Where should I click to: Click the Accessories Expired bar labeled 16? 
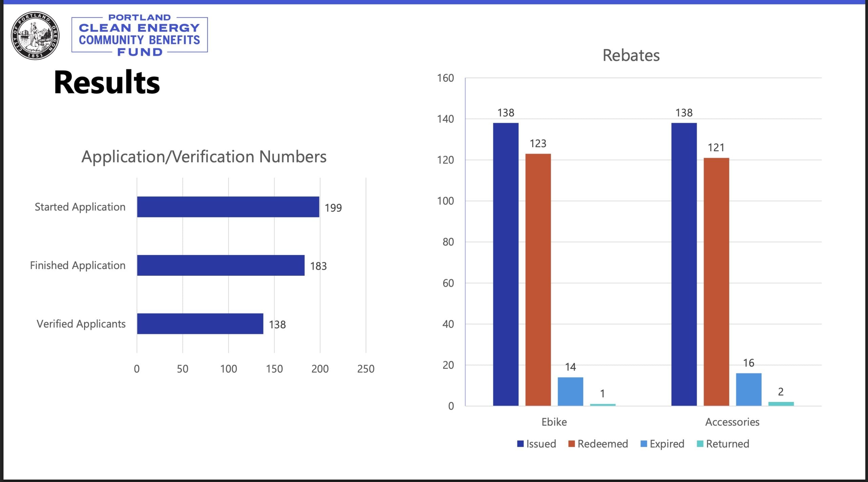pos(748,389)
